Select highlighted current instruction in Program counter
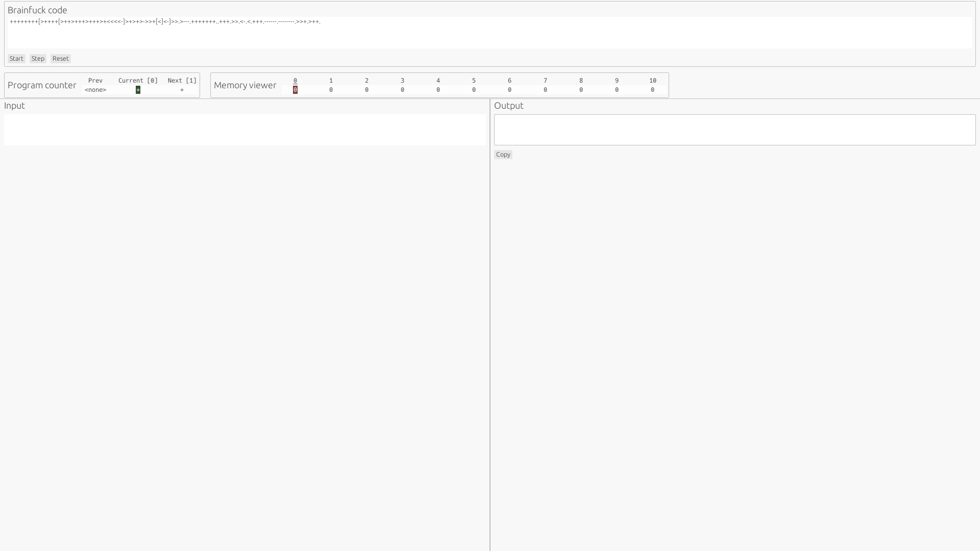The height and width of the screenshot is (551, 980). (x=138, y=90)
